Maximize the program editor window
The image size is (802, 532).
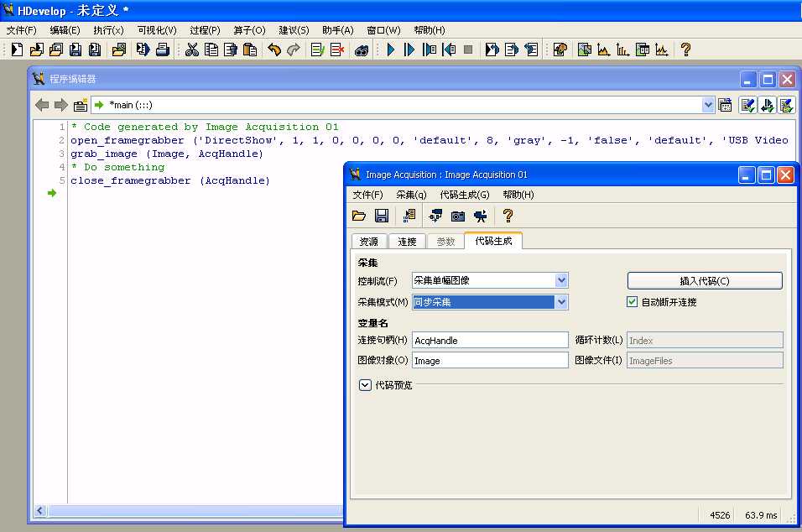(x=768, y=79)
